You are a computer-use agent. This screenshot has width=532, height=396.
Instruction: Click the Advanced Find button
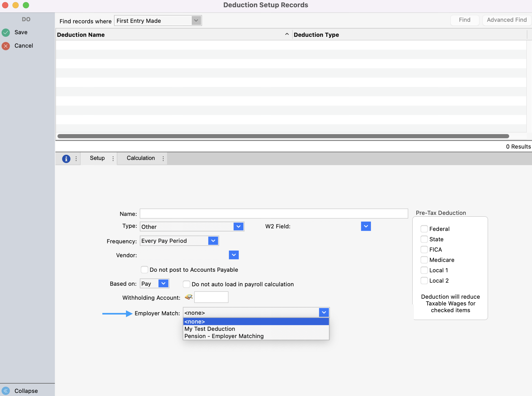pyautogui.click(x=507, y=20)
